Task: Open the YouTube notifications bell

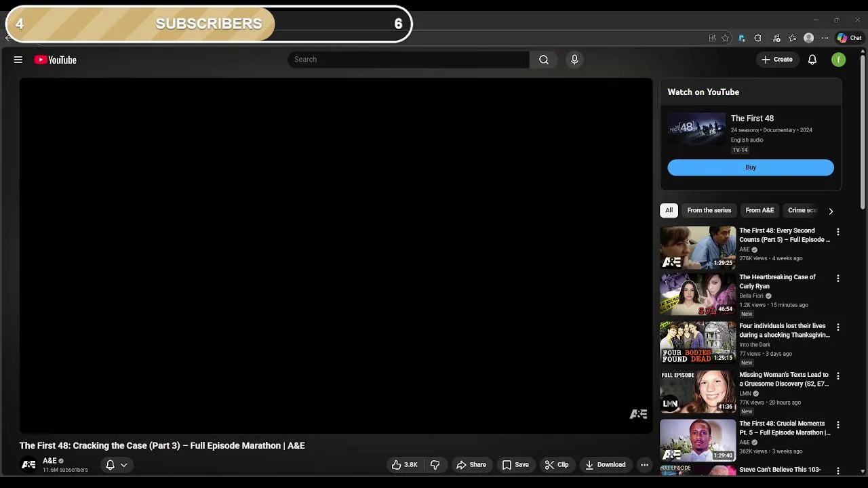Action: click(x=812, y=60)
